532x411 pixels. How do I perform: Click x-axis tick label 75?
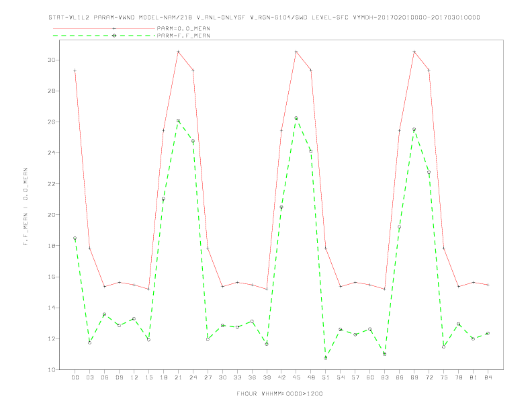pos(444,377)
